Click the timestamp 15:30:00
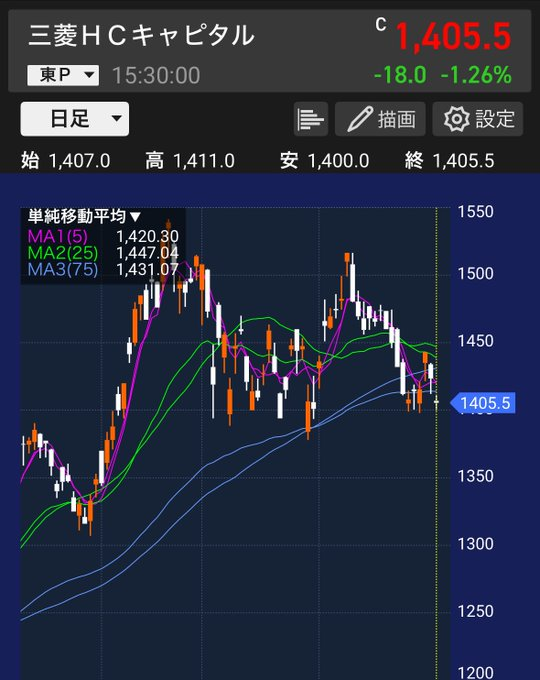Screen dimensions: 540x680 pos(156,76)
